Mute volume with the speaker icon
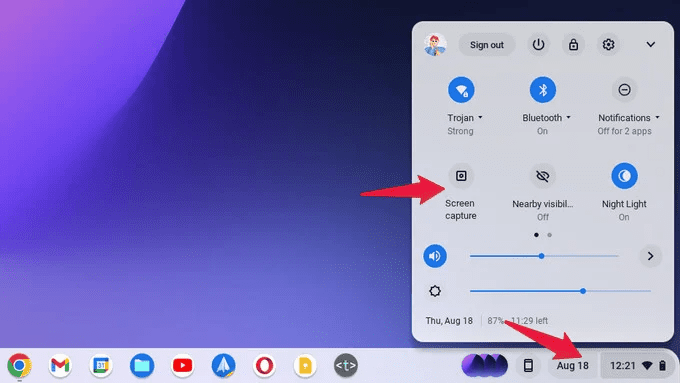 click(x=435, y=256)
